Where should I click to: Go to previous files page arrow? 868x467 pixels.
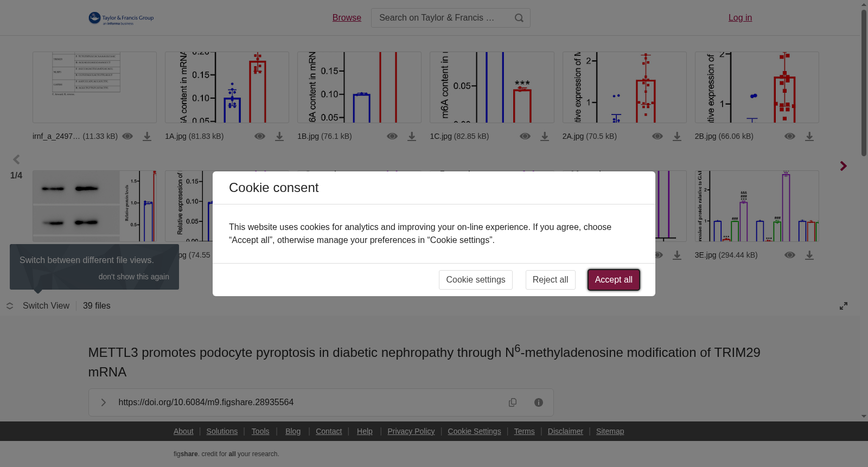point(16,159)
